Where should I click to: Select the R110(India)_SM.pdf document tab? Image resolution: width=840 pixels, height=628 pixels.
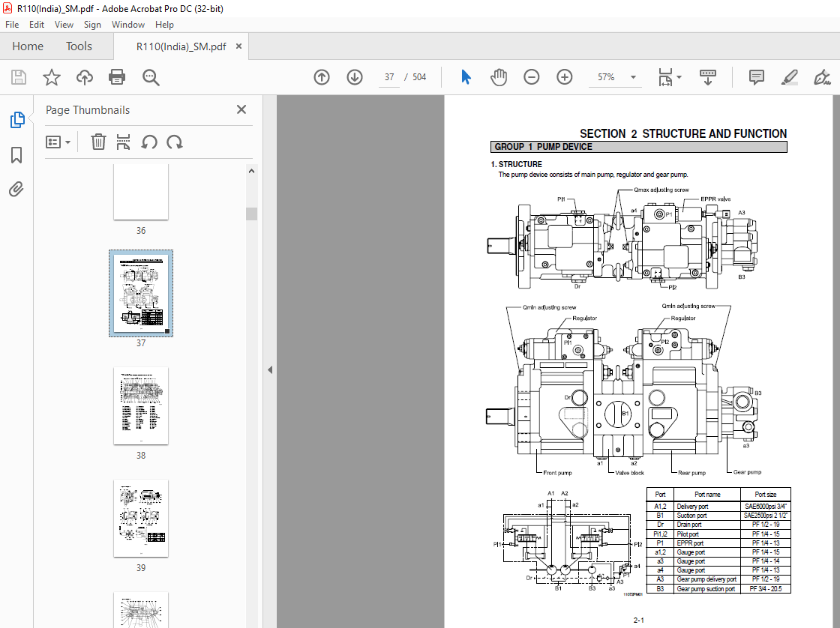(181, 46)
